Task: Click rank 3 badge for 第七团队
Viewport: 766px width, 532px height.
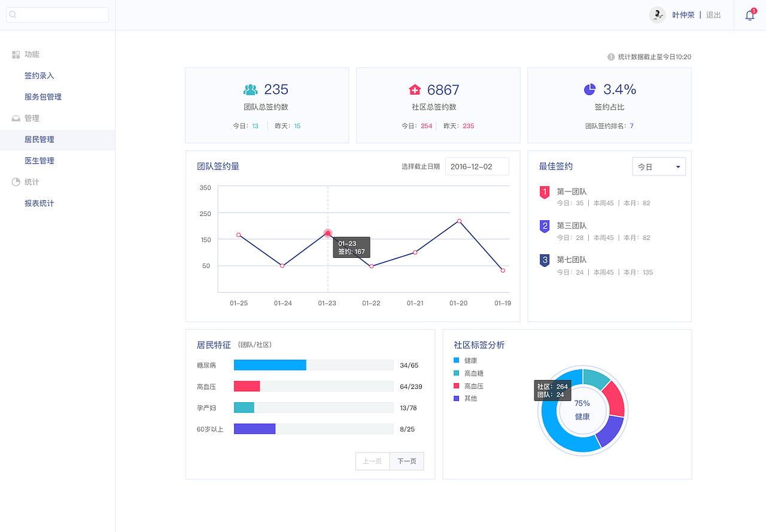Action: click(545, 260)
